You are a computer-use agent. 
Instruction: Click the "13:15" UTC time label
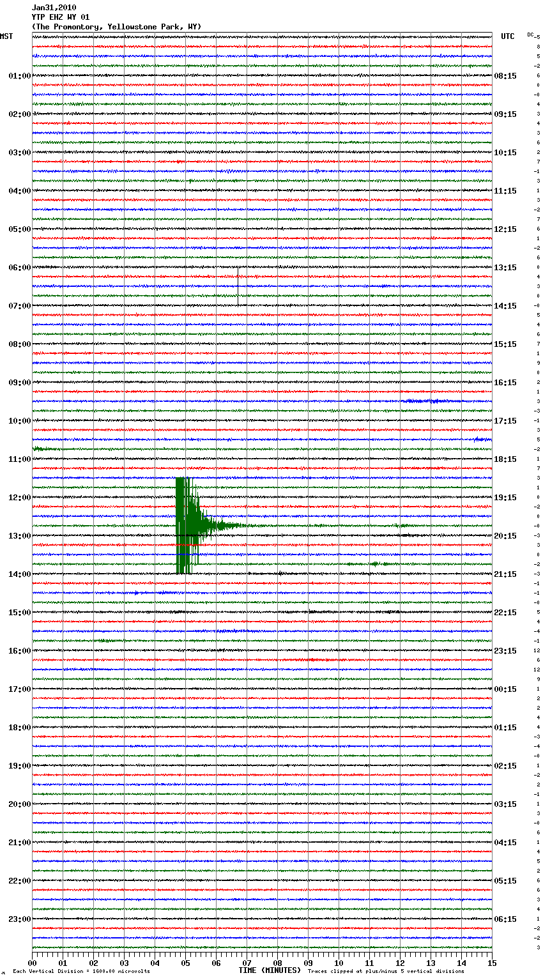[x=505, y=268]
